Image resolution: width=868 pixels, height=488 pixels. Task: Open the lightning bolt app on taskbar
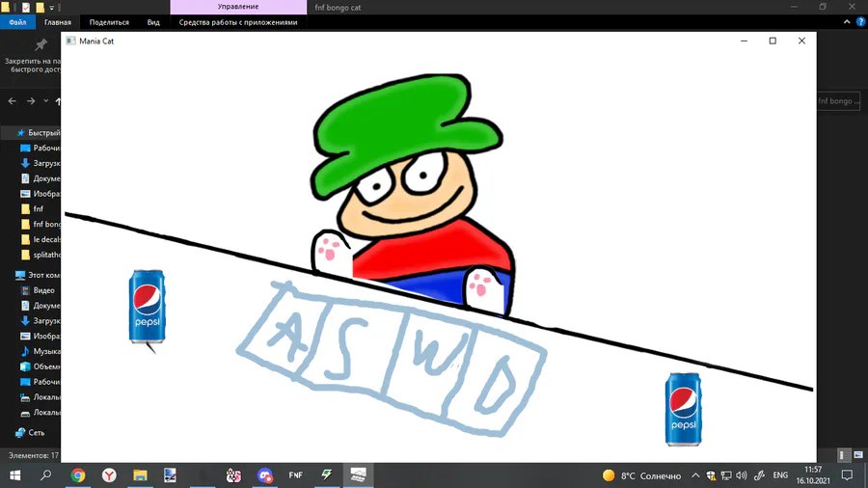[x=327, y=475]
